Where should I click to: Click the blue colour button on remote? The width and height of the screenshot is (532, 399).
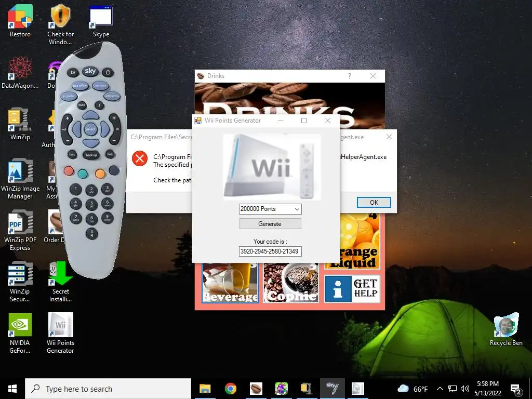coord(114,170)
